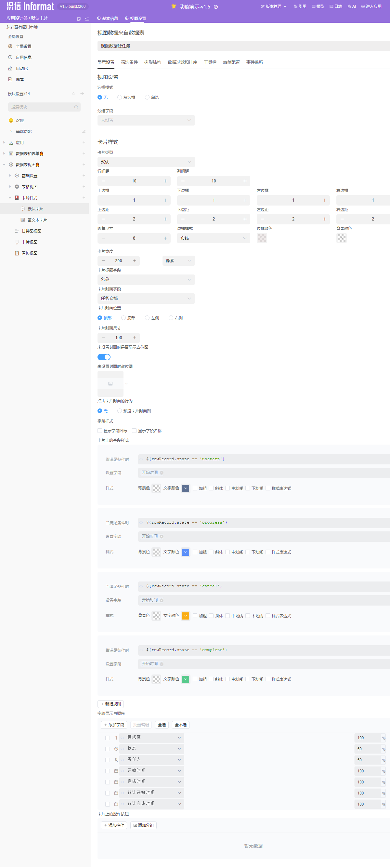Screen dimensions: 390x868
Task: Click the 添加字段 button
Action: coord(114,725)
